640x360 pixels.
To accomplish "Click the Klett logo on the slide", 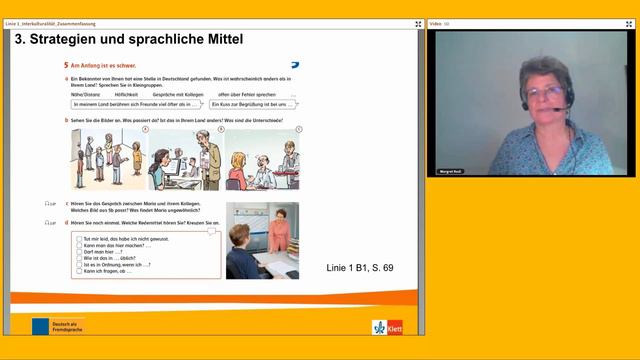I will (x=387, y=327).
